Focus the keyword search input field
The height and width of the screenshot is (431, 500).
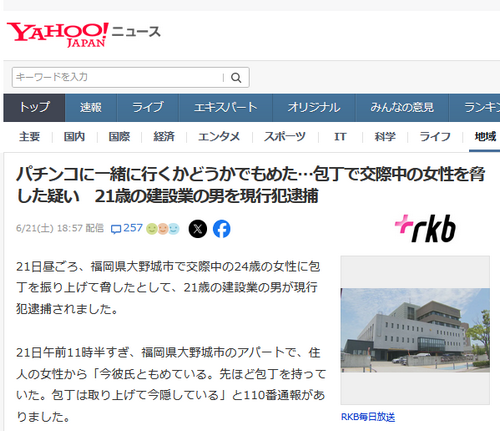(x=118, y=77)
